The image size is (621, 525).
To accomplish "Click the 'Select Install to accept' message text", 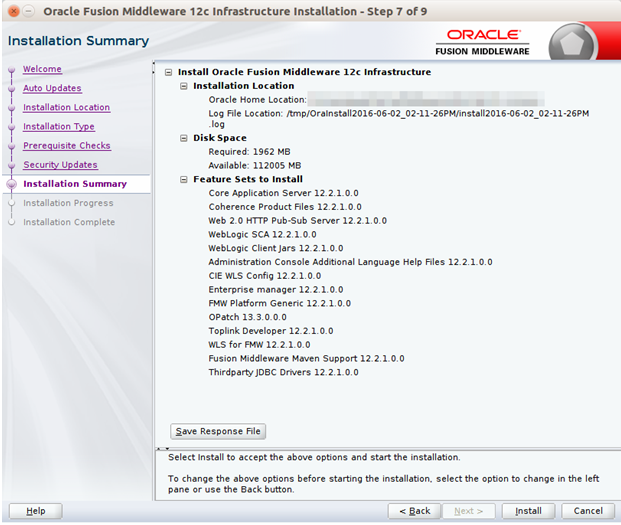I will [x=314, y=457].
